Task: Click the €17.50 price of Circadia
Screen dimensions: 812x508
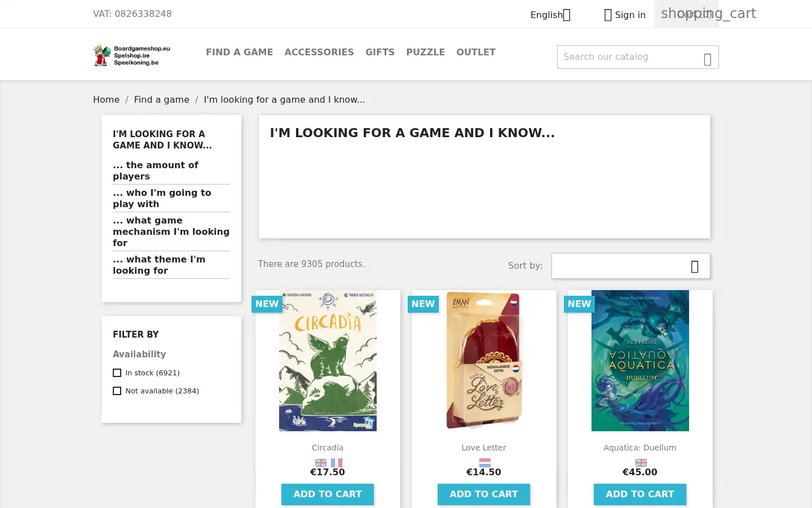Action: 328,472
